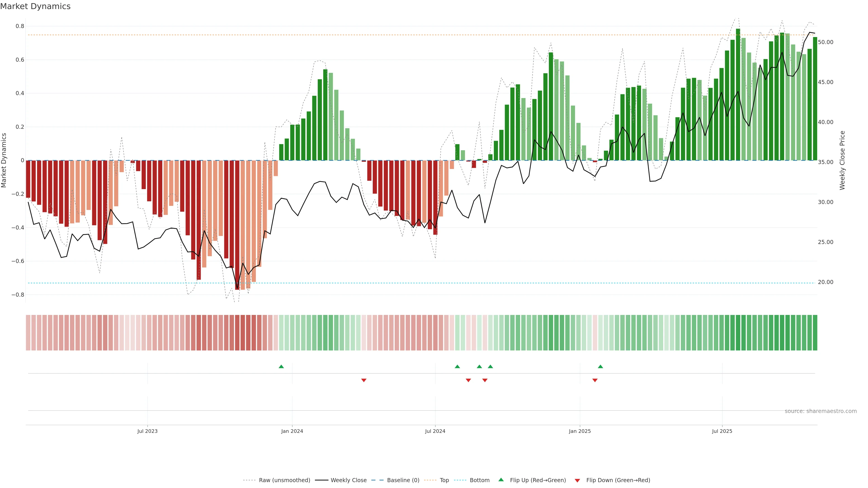Click the Jan 2024 x-axis label

[292, 431]
